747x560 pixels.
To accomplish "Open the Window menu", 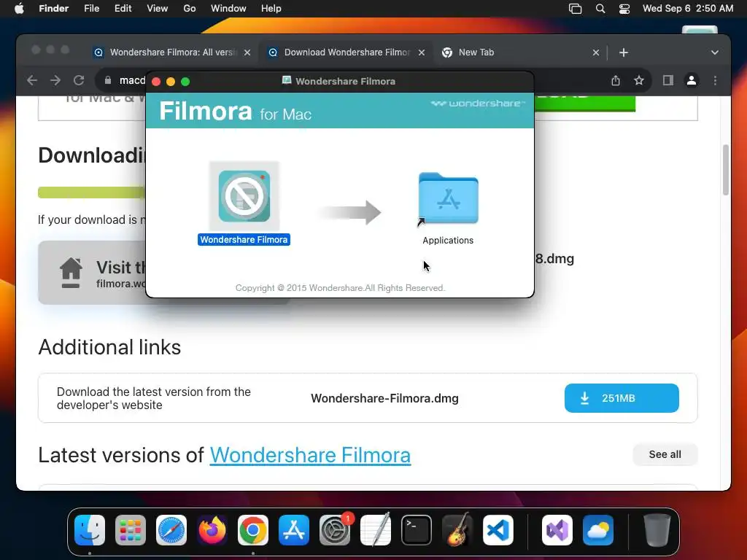I will (228, 9).
